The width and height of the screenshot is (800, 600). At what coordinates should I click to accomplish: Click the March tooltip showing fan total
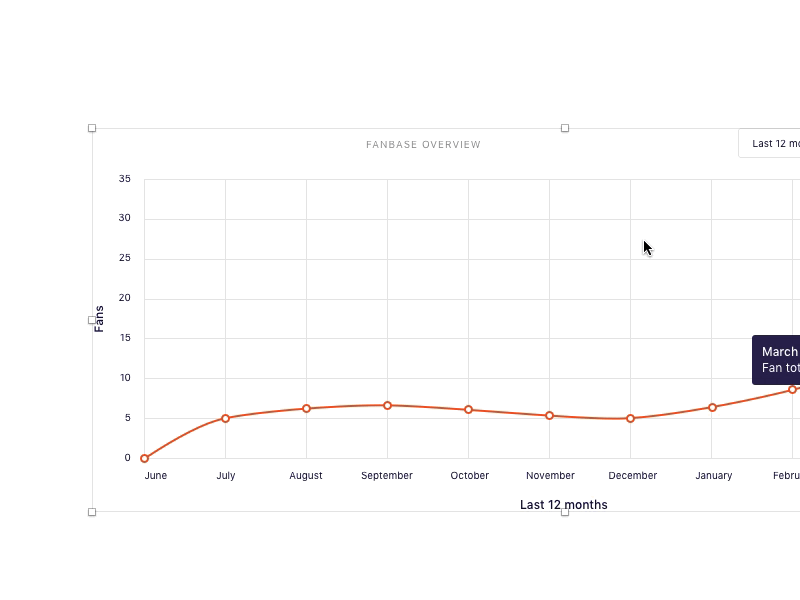(778, 364)
